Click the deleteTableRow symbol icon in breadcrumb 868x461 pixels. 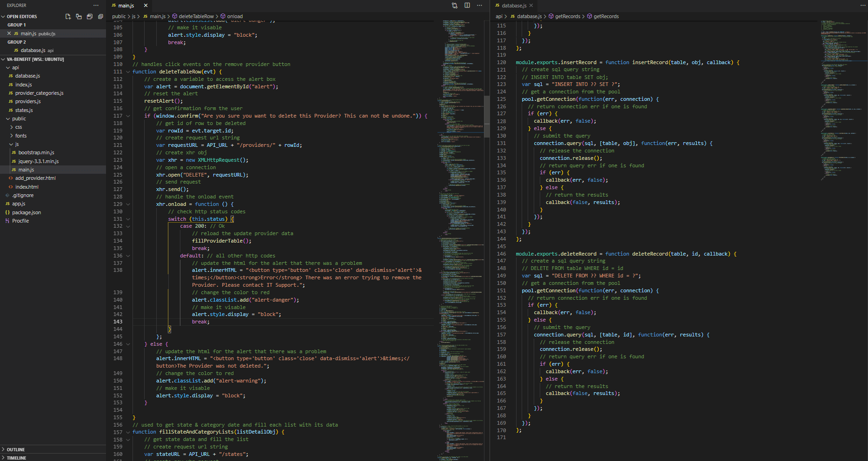175,16
